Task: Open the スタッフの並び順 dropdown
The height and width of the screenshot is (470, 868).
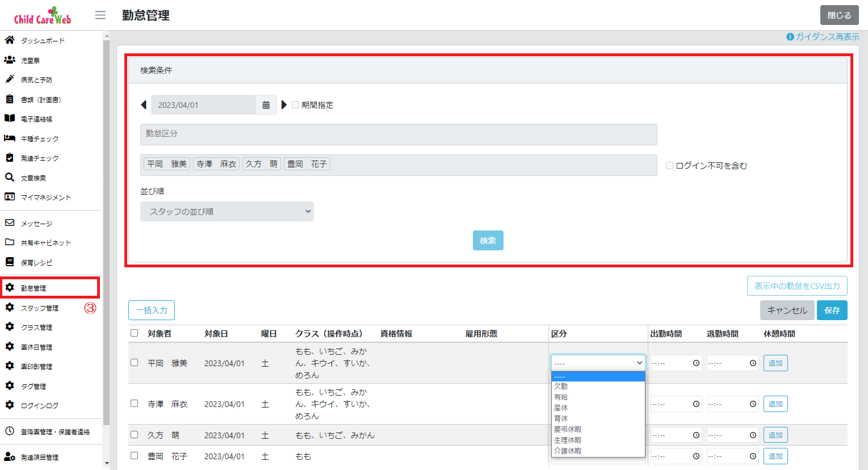Action: click(227, 211)
